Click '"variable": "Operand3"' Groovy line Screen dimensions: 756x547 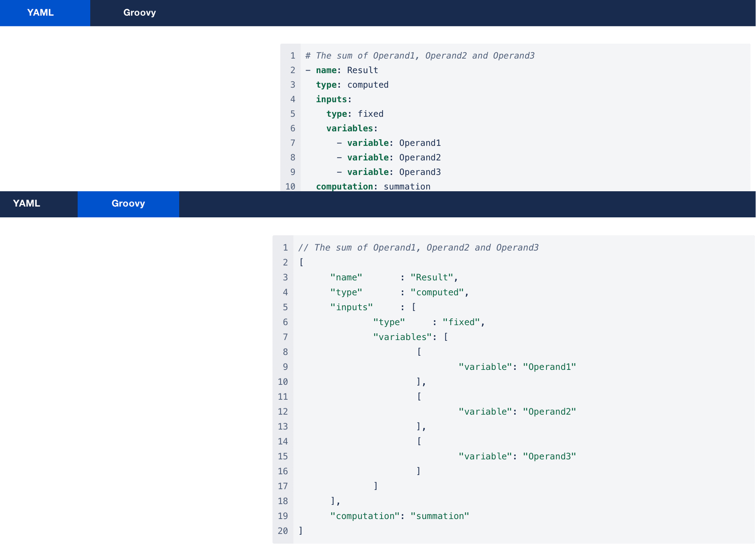pos(517,456)
